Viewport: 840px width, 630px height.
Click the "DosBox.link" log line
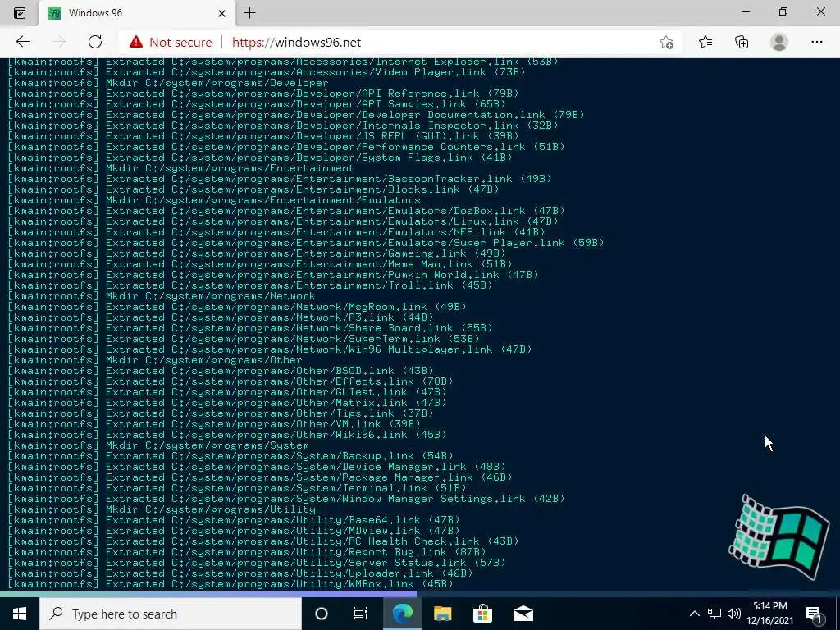coord(286,211)
